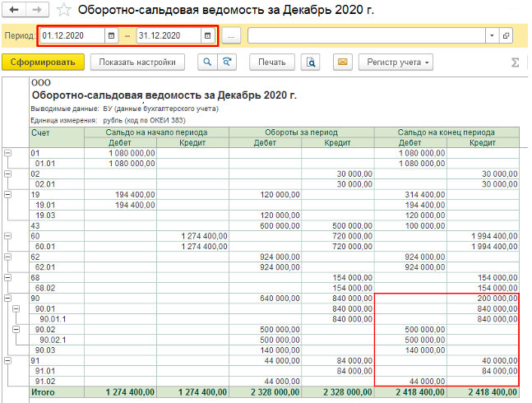The image size is (532, 403).
Task: Select account cell 90.02.1
Action: click(57, 340)
